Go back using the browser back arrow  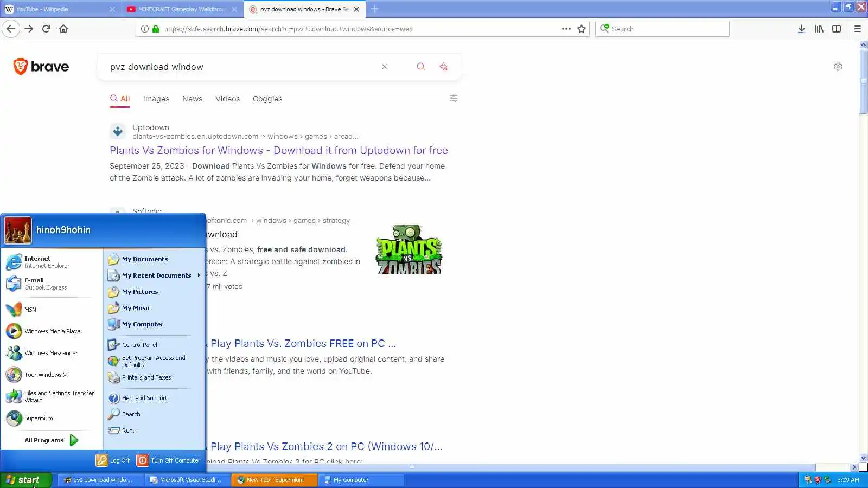pyautogui.click(x=11, y=29)
